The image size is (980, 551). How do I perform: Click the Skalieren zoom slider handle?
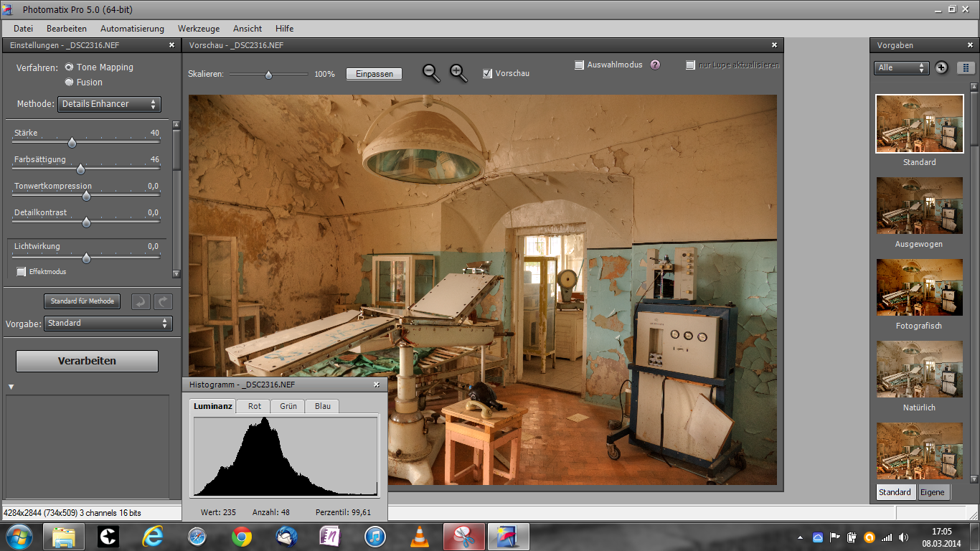tap(268, 74)
